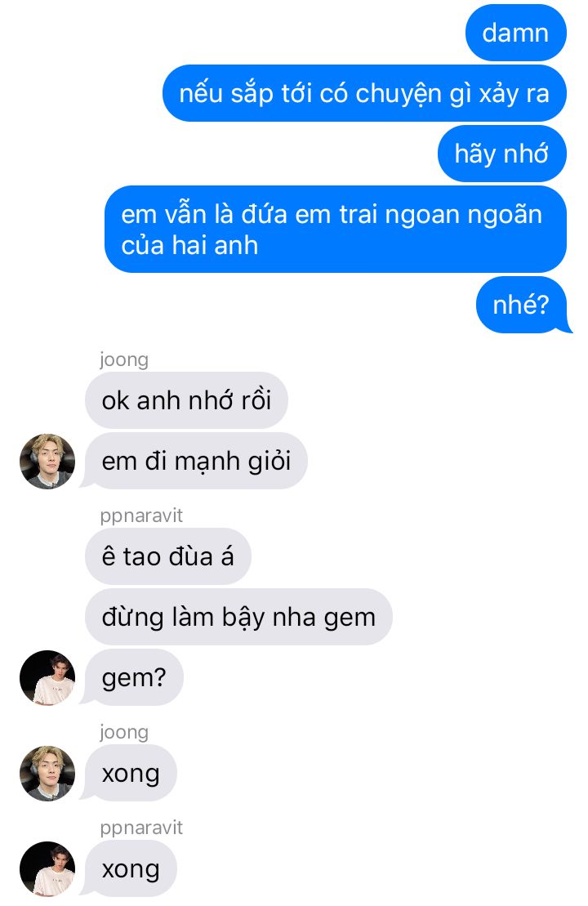
Task: Tap the "ok anh nhớ rồi" reply bubble
Action: tap(186, 400)
